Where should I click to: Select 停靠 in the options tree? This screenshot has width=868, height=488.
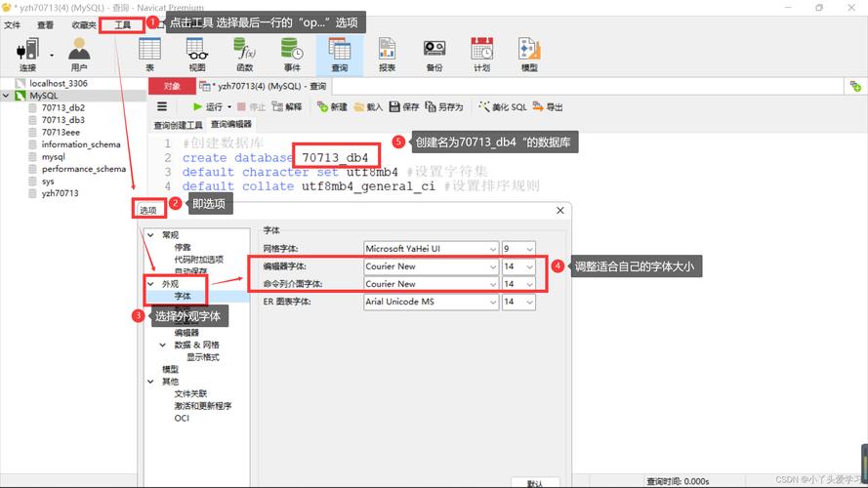point(183,247)
